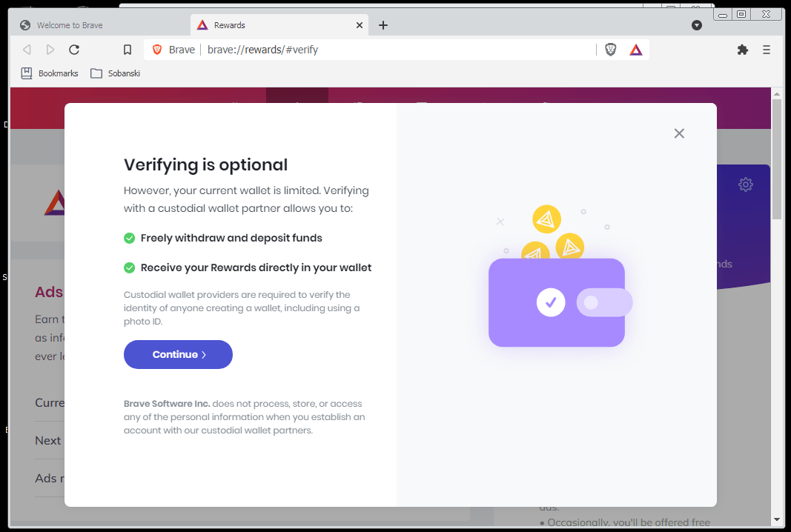
Task: Click the Continue button
Action: 178,354
